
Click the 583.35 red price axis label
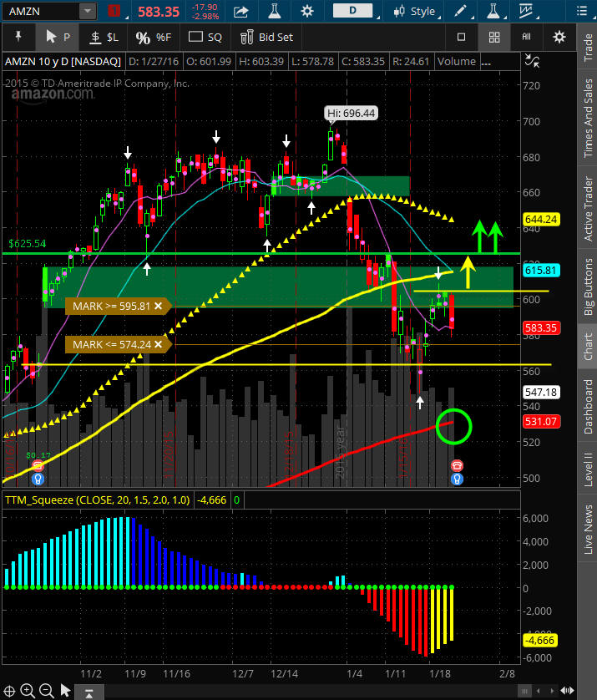[541, 328]
